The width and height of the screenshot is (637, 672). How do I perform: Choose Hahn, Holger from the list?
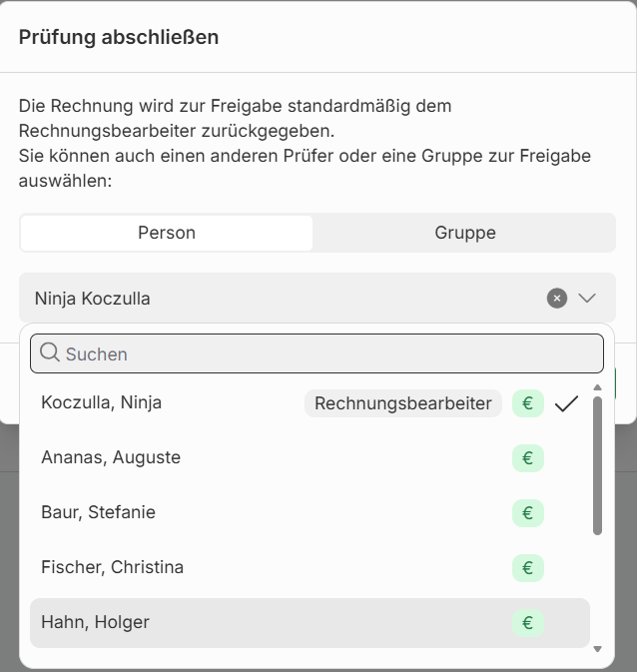[x=95, y=622]
